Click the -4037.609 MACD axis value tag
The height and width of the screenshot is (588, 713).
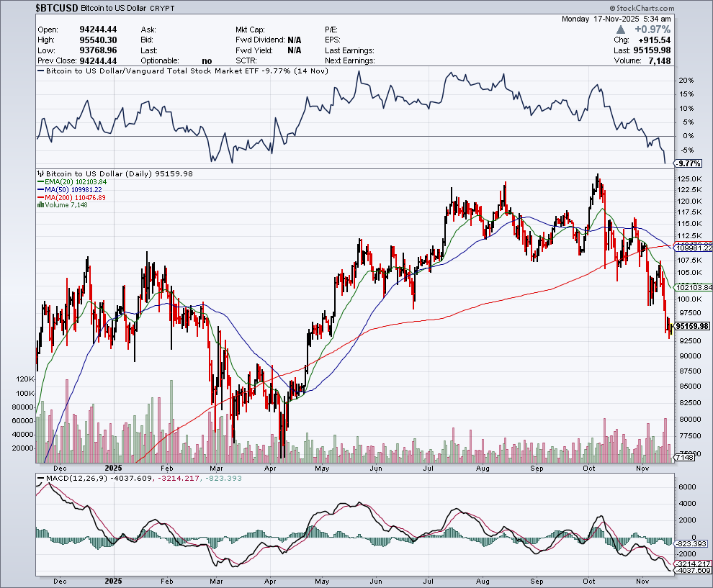(694, 571)
